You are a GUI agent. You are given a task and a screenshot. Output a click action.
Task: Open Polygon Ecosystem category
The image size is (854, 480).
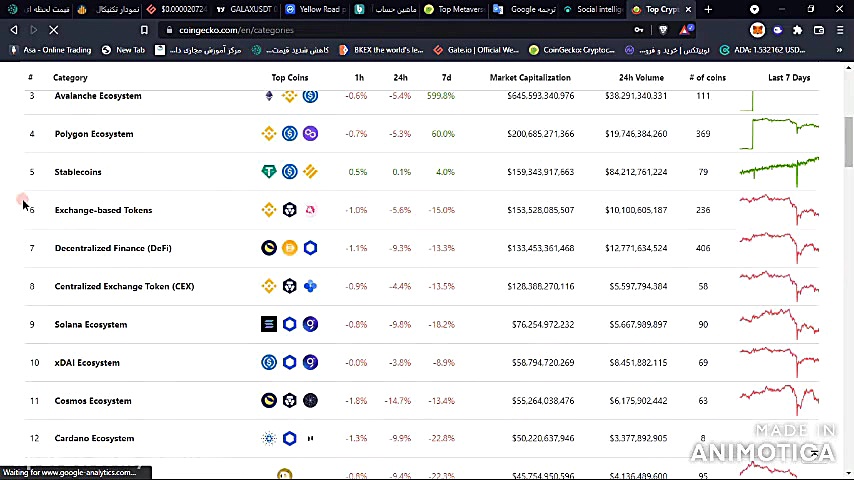click(x=94, y=133)
